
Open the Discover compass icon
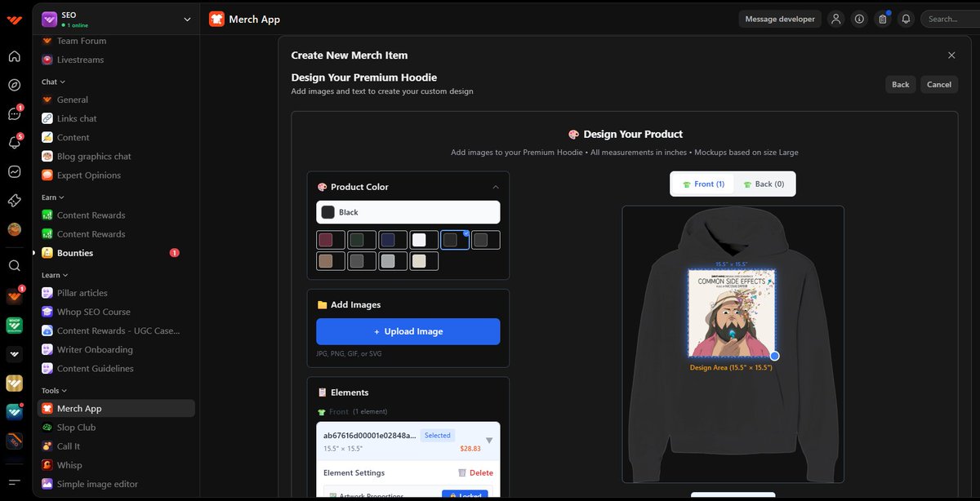(14, 85)
